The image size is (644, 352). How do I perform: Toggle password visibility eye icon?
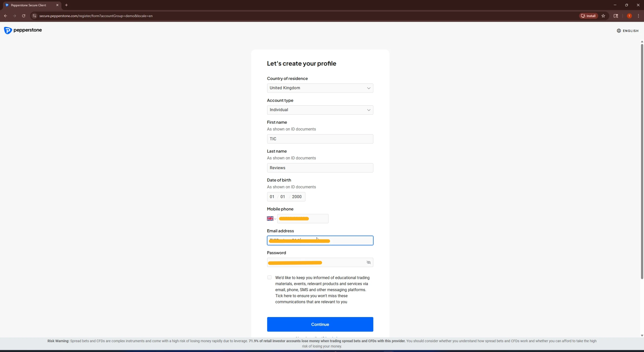(368, 262)
